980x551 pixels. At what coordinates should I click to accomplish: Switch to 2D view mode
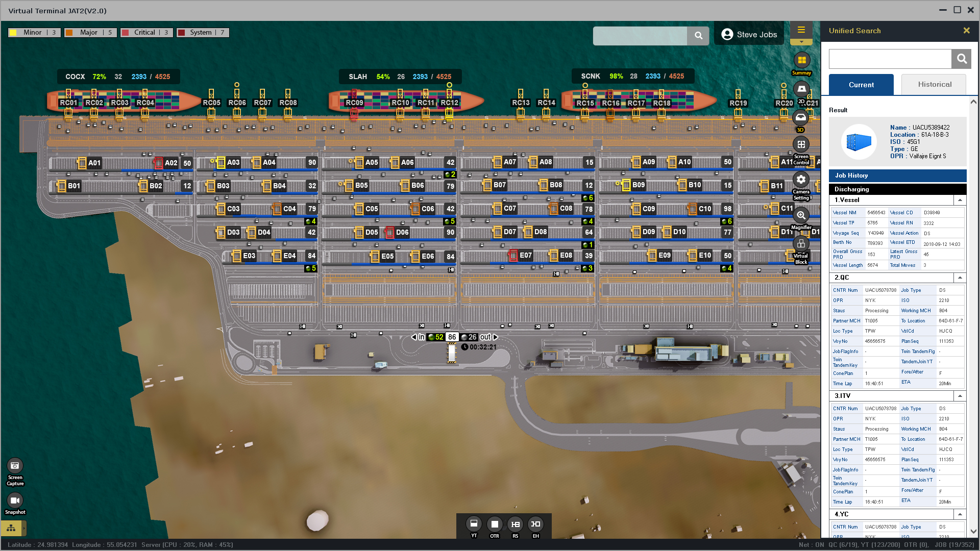(801, 89)
